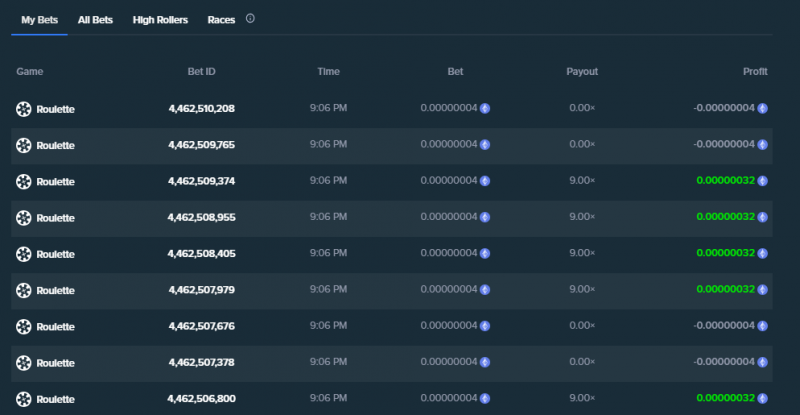Click the Bet ID column header
This screenshot has width=800, height=415.
point(202,71)
